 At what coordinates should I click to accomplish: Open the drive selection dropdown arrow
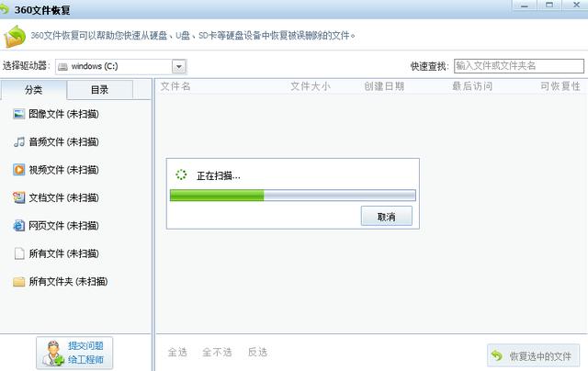179,67
